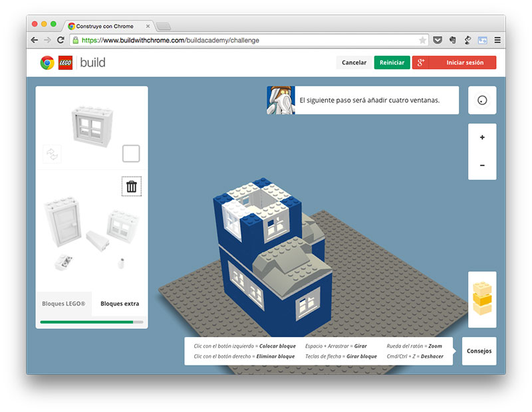The width and height of the screenshot is (532, 412).
Task: Click the Chrome logo in the header
Action: tap(47, 62)
